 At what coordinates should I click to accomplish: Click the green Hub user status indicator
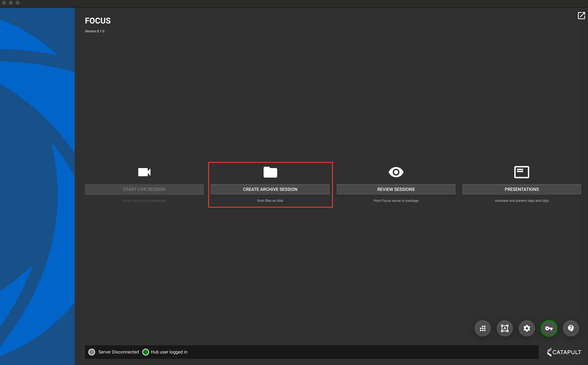tap(146, 352)
